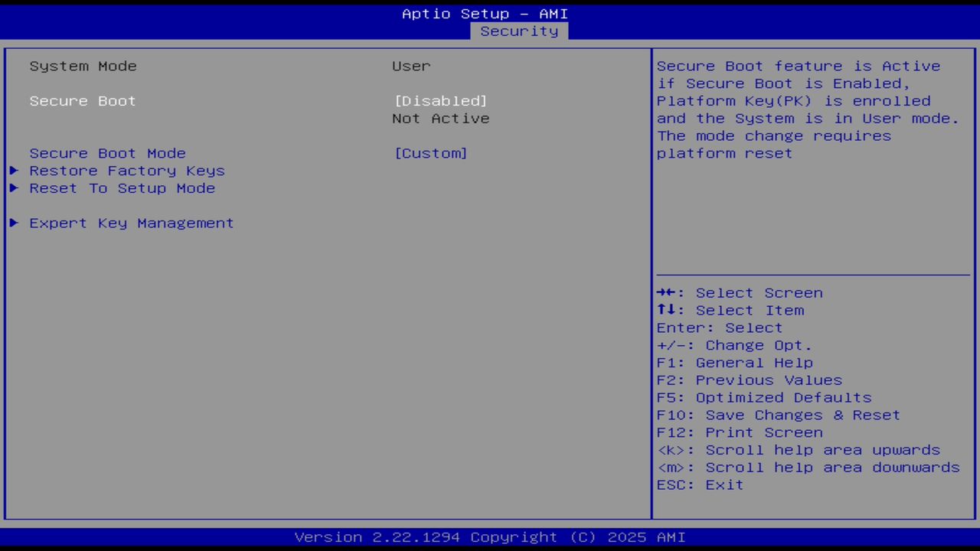This screenshot has width=980, height=551.
Task: Expand the Restore Factory Keys disclosure triangle
Action: pos(14,171)
